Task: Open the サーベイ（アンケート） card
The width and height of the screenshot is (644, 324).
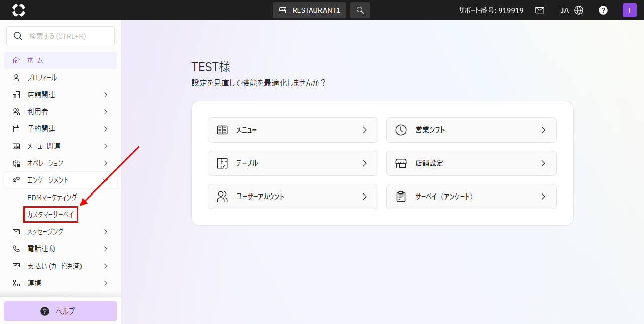Action: [471, 197]
